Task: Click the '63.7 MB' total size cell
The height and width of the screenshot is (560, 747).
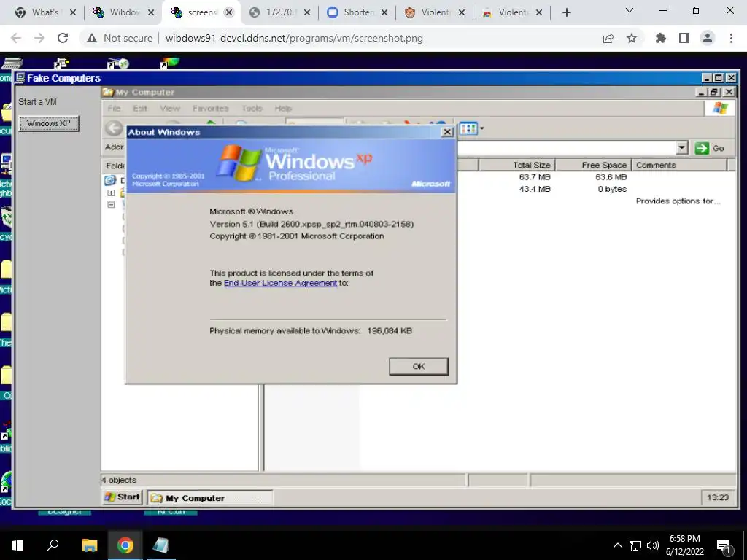Action: click(x=535, y=177)
